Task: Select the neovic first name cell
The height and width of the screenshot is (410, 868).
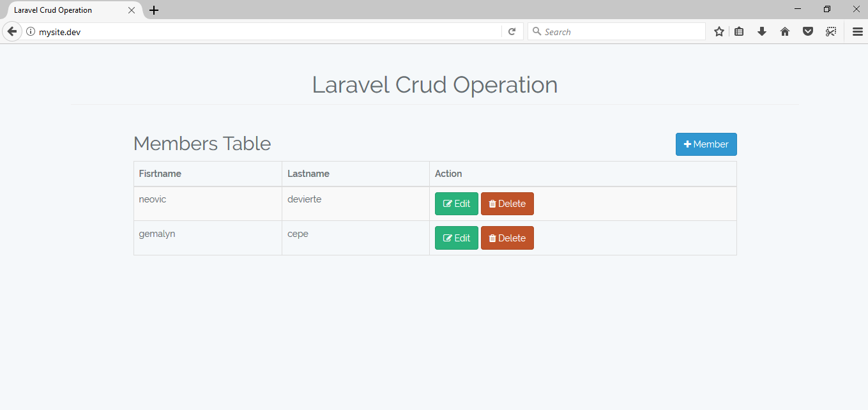Action: [x=208, y=204]
